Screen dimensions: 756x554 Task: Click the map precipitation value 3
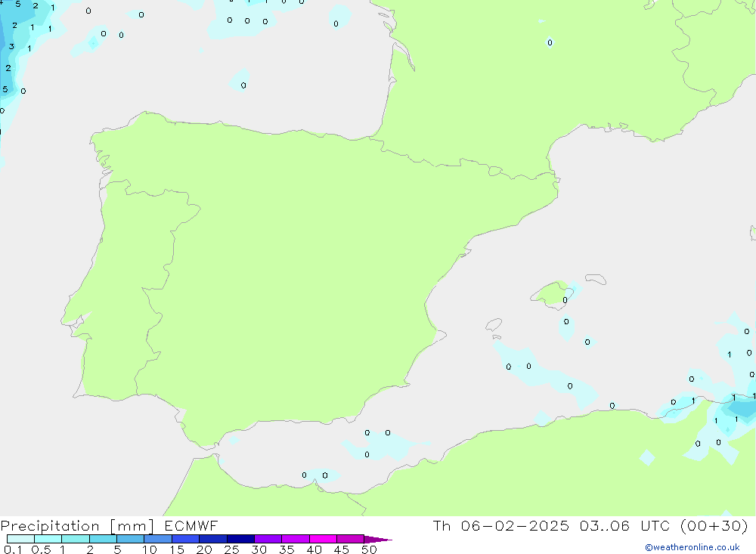[11, 47]
